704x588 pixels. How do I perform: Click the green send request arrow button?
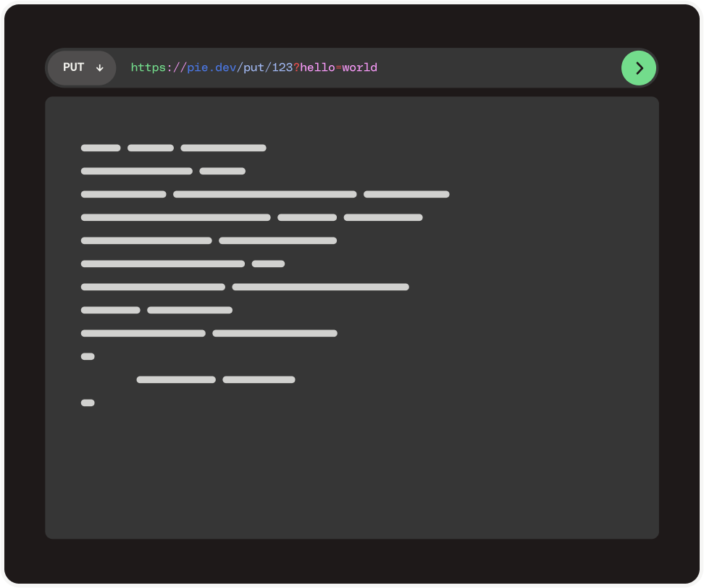[x=638, y=68]
